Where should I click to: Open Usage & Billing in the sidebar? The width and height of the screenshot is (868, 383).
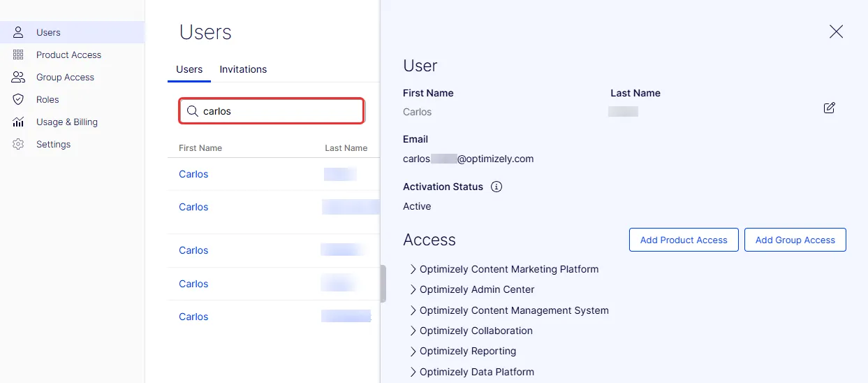click(72, 122)
